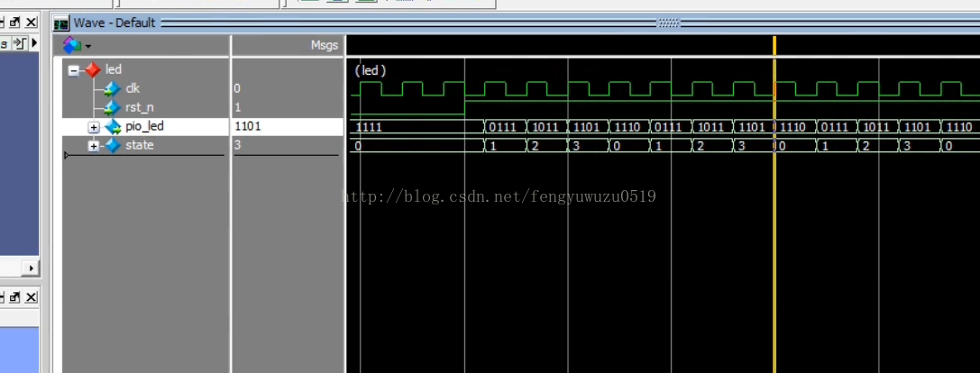Click the state signal icon
This screenshot has width=980, height=373.
pyautogui.click(x=113, y=146)
